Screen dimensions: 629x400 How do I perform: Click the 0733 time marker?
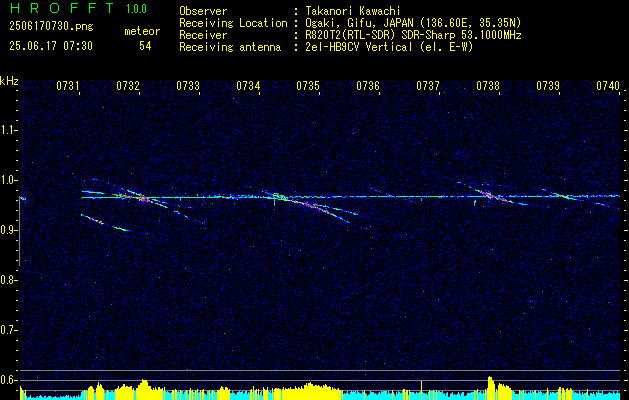coord(188,85)
